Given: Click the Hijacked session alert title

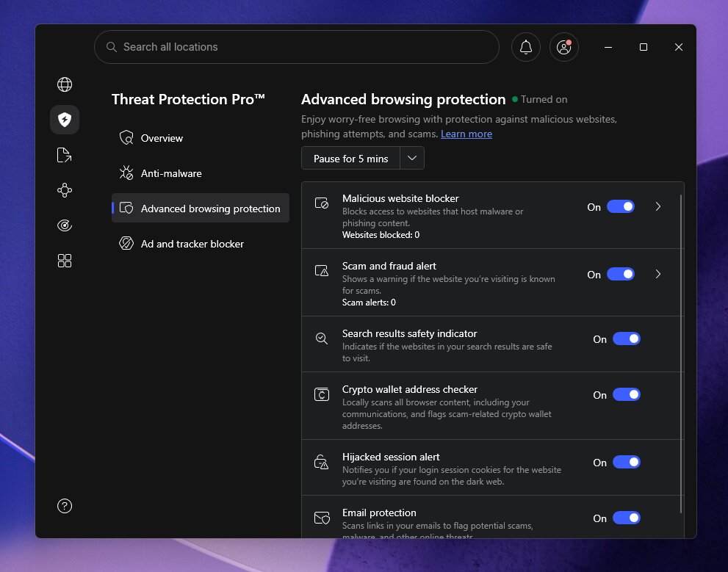Looking at the screenshot, I should 391,457.
